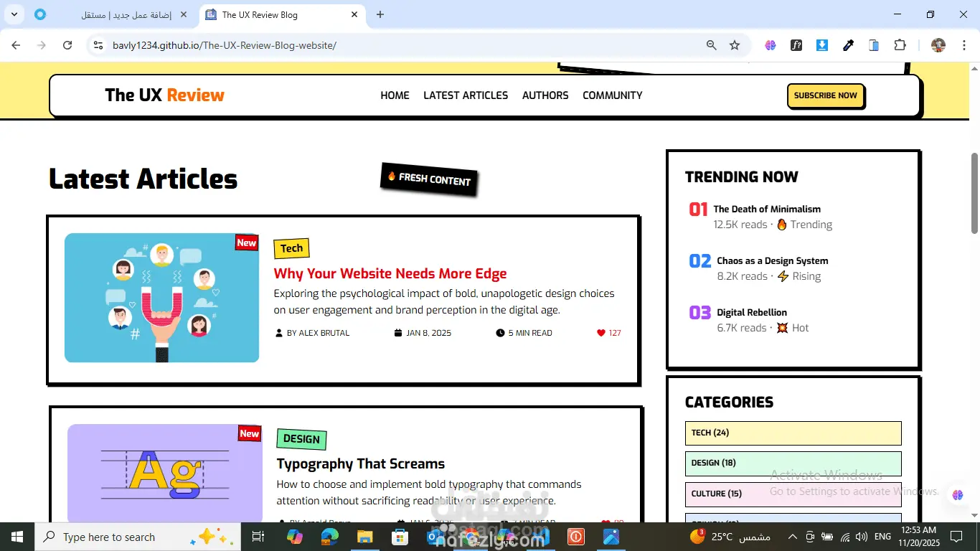The width and height of the screenshot is (980, 551).
Task: Activate the eyedropper color picker extension
Action: 848,45
